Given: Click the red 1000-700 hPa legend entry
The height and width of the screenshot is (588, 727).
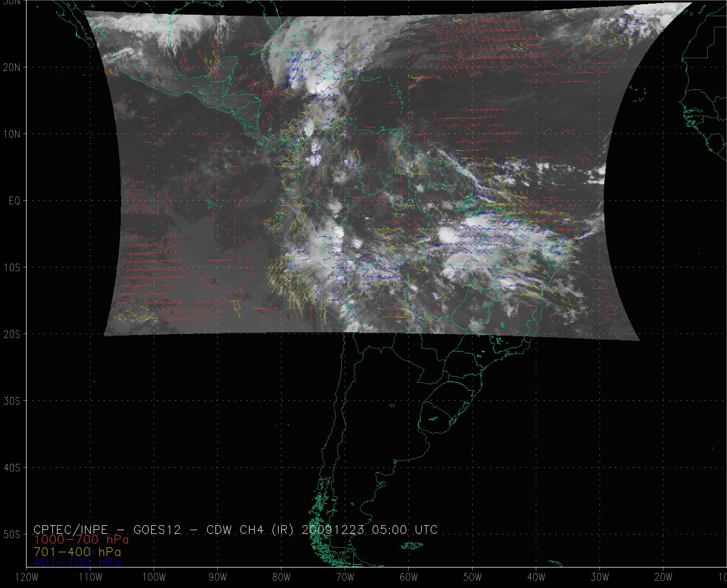Looking at the screenshot, I should pos(81,539).
